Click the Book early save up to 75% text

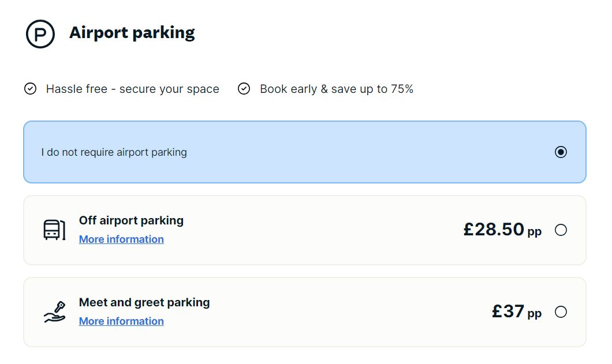(337, 89)
